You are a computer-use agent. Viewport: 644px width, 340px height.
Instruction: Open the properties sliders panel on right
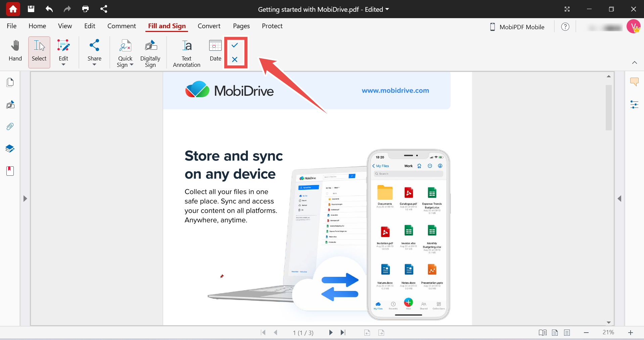coord(634,104)
